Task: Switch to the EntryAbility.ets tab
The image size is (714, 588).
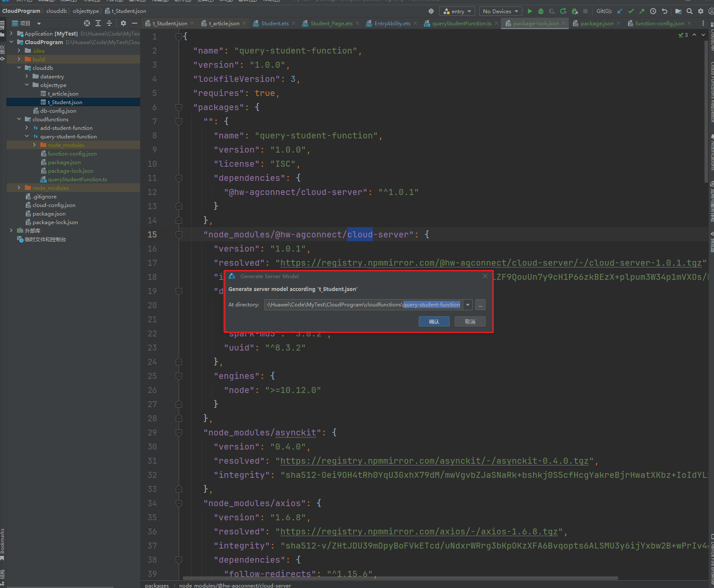Action: coord(392,23)
